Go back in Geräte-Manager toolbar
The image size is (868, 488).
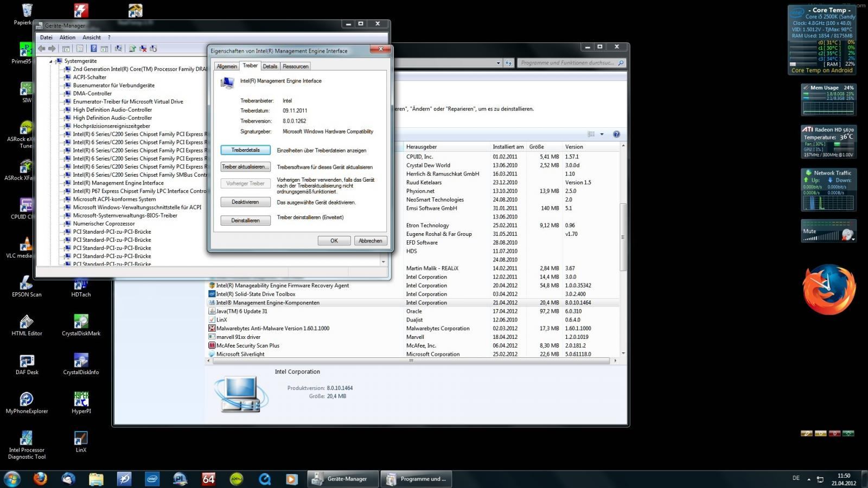click(x=42, y=49)
